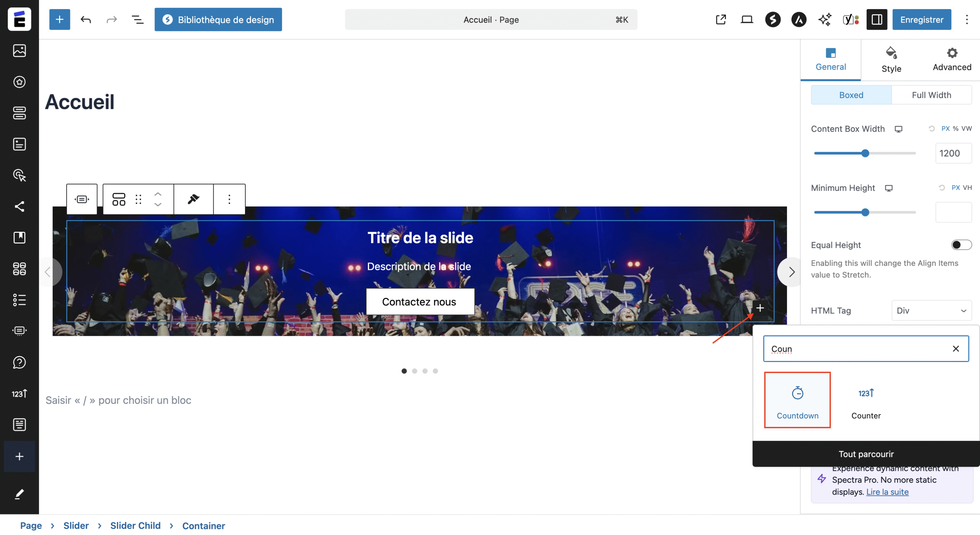This screenshot has width=980, height=535.
Task: Change Content Box Width unit to %
Action: 955,129
